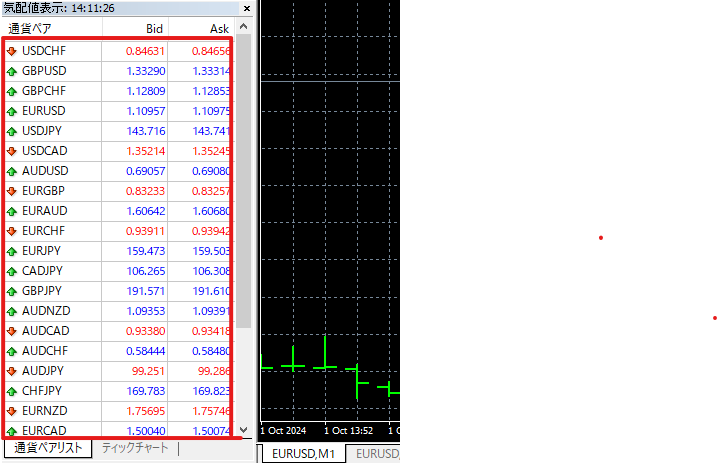Click the GBPJPY up-arrow icon
The width and height of the screenshot is (718, 463).
click(x=12, y=291)
